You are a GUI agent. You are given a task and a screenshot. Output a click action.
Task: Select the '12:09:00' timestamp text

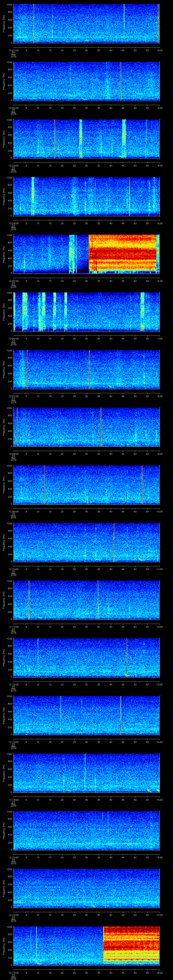pyautogui.click(x=13, y=511)
